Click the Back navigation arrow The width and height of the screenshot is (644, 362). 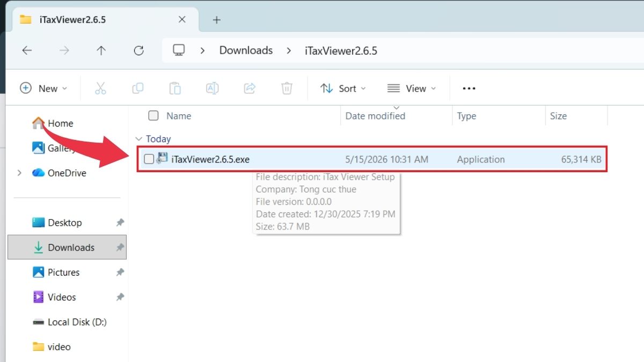pos(27,50)
